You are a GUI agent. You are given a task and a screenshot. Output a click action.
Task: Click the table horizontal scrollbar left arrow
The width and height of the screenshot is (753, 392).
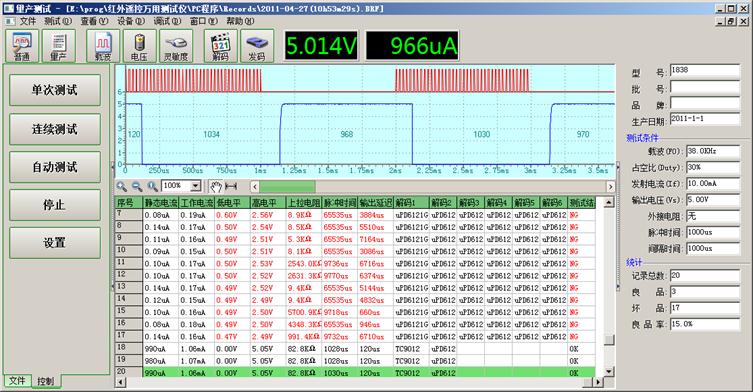[121, 382]
